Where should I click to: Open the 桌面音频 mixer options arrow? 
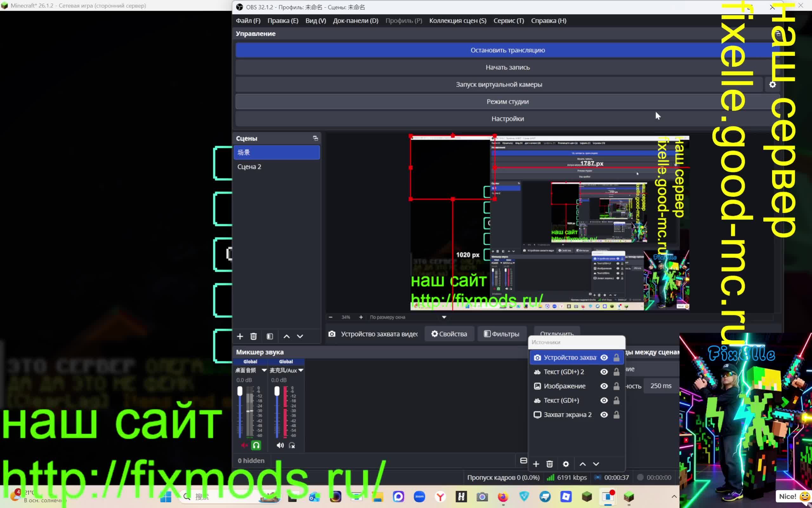264,370
